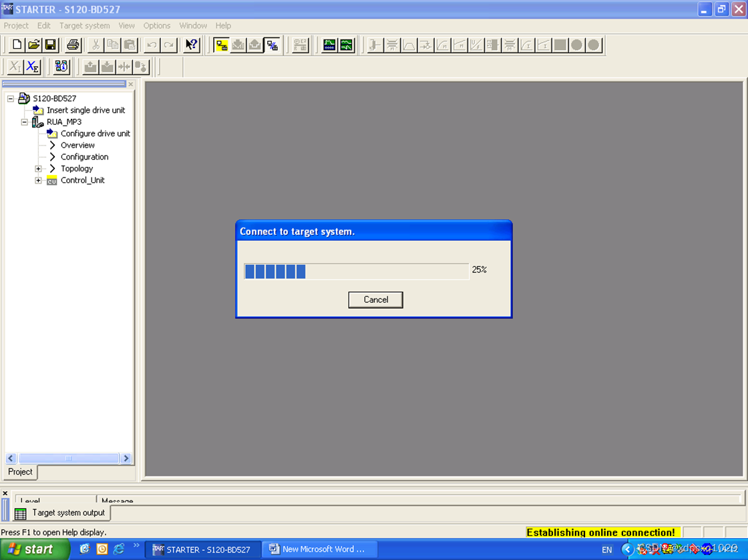This screenshot has height=560, width=748.
Task: Click the ramp-function trapezoid toolbar icon
Action: point(409,45)
